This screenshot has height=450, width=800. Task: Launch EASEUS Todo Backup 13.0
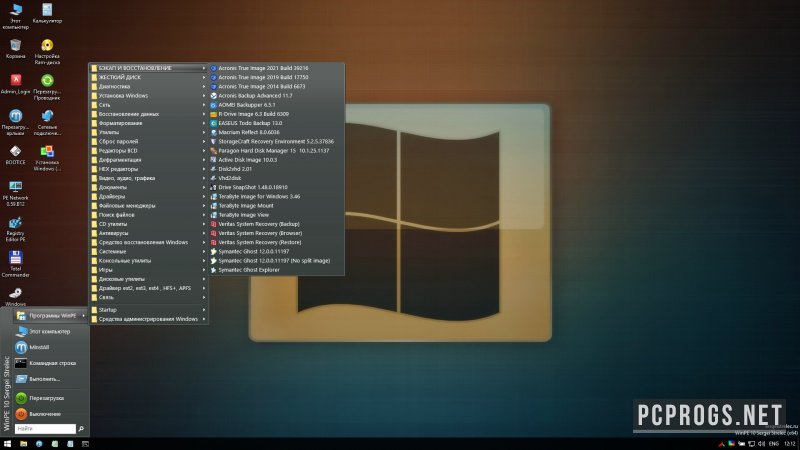point(276,123)
